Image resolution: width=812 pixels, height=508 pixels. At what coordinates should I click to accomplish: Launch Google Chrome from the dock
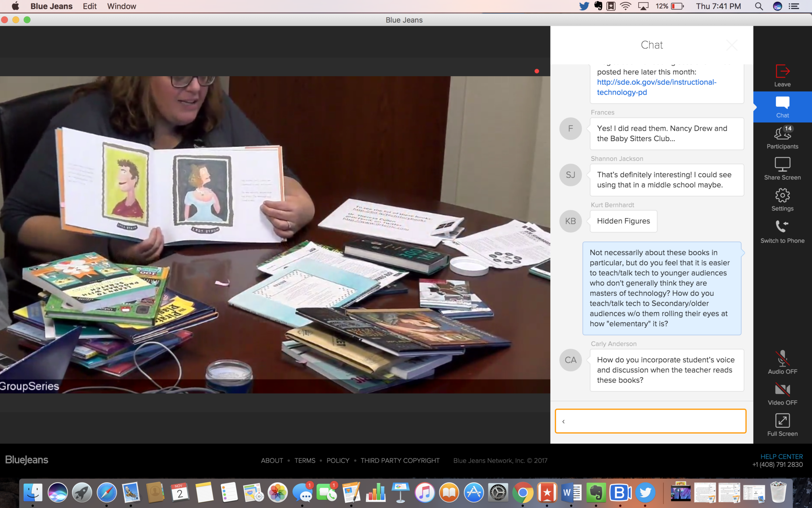click(523, 493)
